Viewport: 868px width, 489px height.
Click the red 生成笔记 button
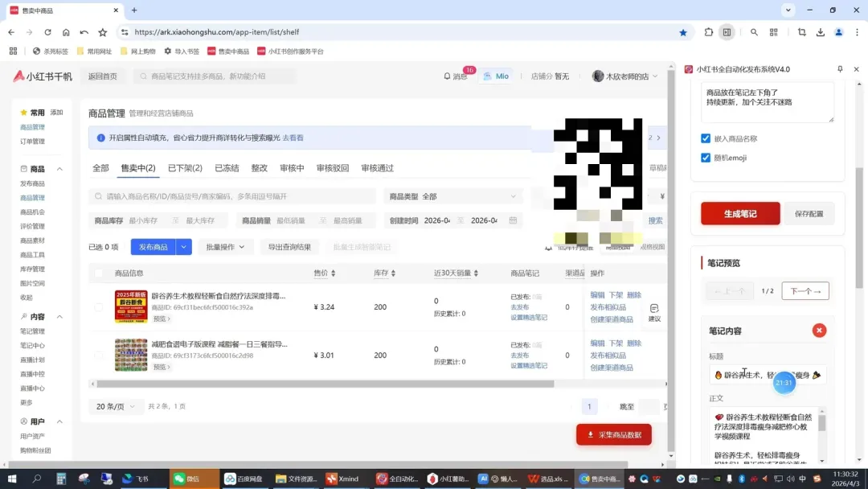[740, 214]
